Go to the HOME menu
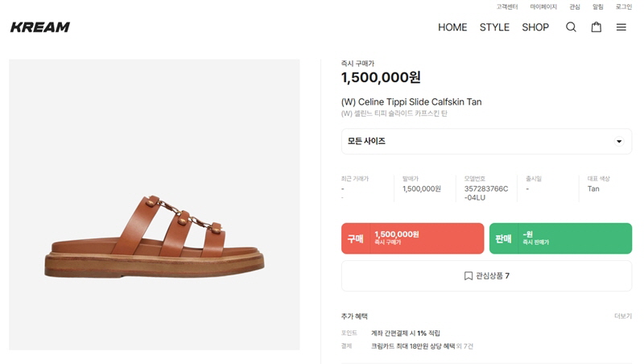This screenshot has width=644, height=364. coord(452,27)
